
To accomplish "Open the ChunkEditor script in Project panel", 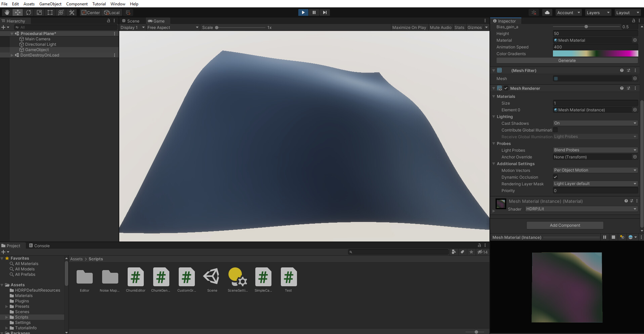I will click(135, 277).
